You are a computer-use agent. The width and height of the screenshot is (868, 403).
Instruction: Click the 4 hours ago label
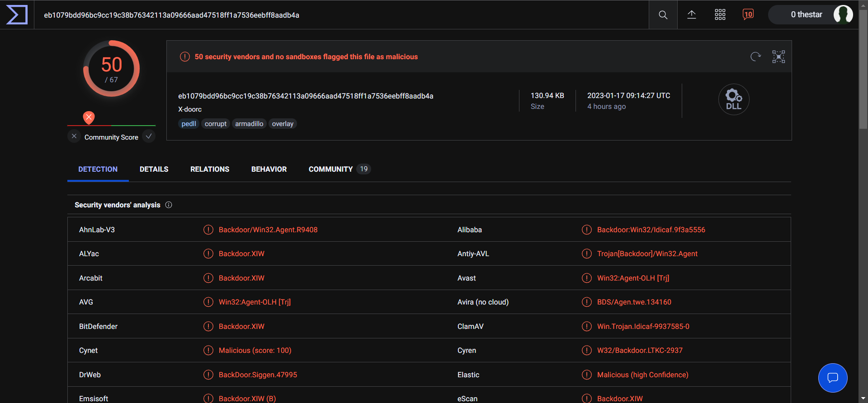click(x=606, y=107)
